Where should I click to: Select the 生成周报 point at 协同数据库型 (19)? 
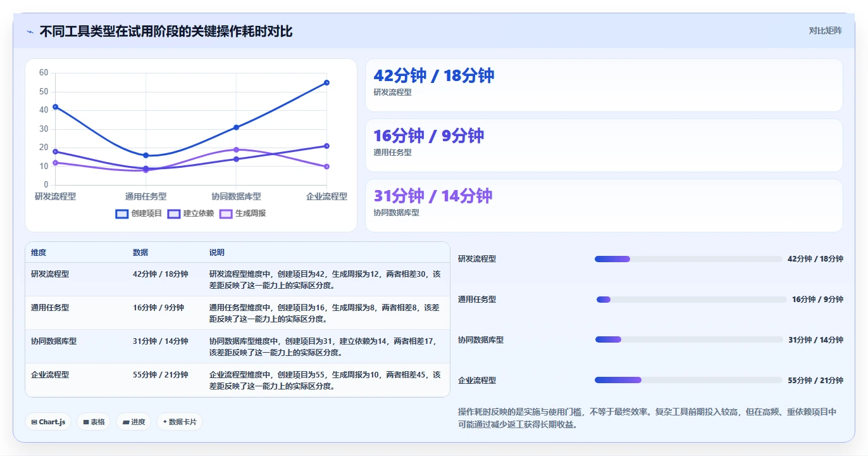[x=236, y=149]
